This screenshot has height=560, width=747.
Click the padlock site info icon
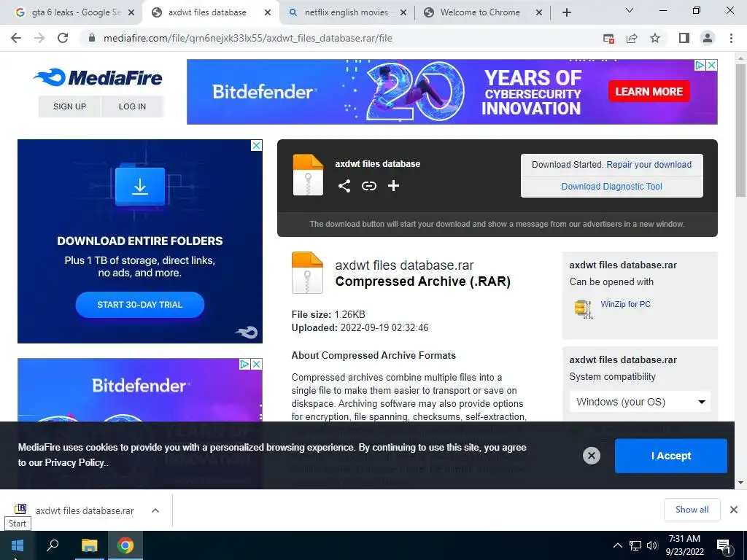click(x=92, y=38)
